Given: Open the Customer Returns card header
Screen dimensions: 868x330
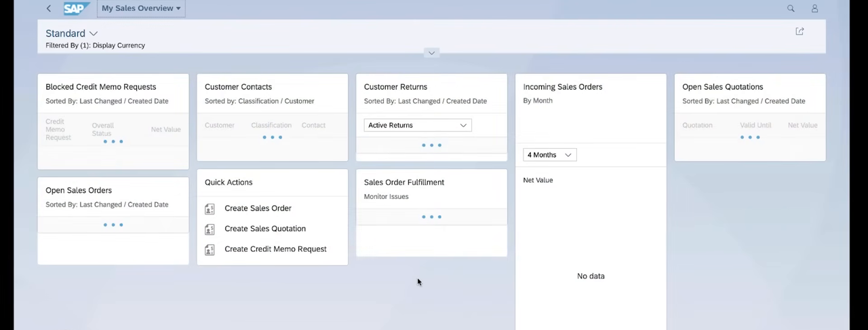Looking at the screenshot, I should pyautogui.click(x=431, y=94).
